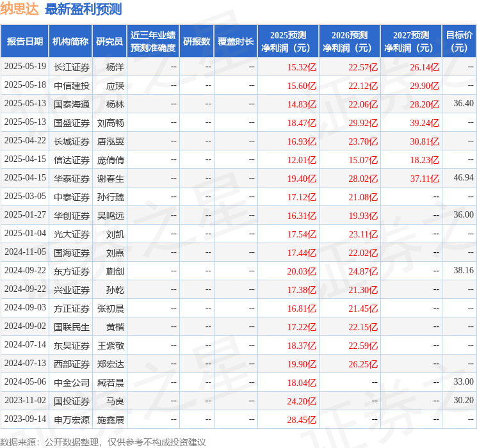
Task: Select the 研究员 column header
Action: 109,41
